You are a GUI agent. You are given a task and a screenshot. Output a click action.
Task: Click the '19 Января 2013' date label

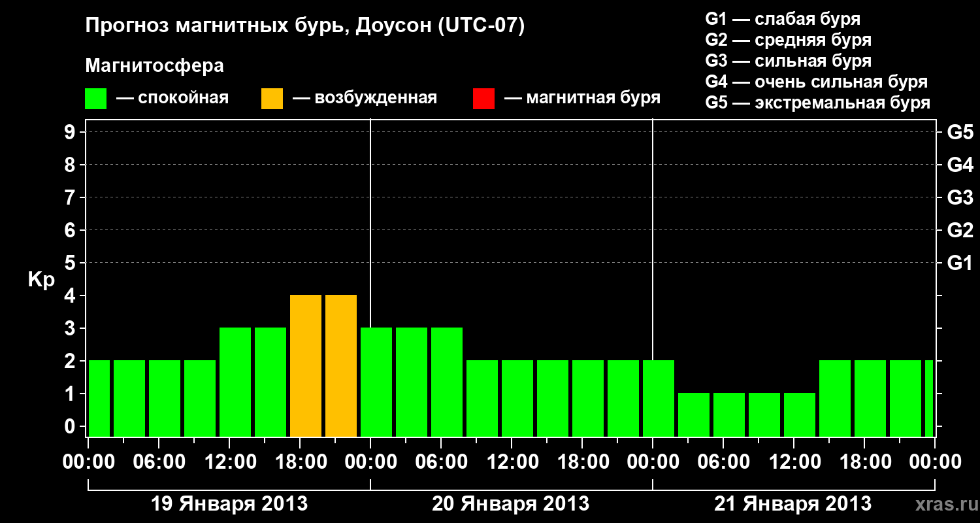pyautogui.click(x=229, y=504)
